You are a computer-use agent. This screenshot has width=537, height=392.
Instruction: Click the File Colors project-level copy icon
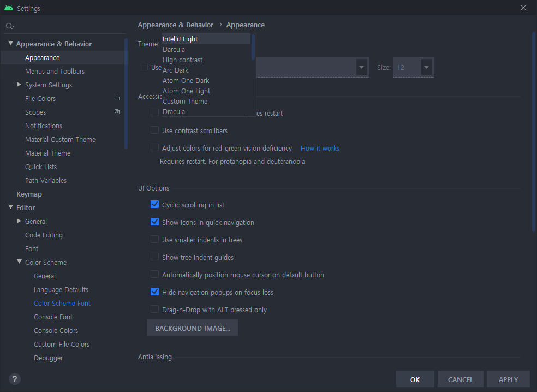(117, 98)
